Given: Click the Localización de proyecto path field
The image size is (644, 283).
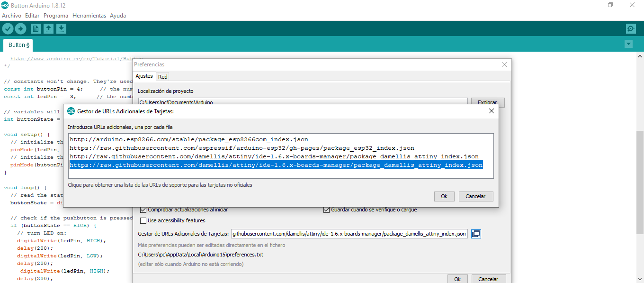Looking at the screenshot, I should click(x=303, y=102).
